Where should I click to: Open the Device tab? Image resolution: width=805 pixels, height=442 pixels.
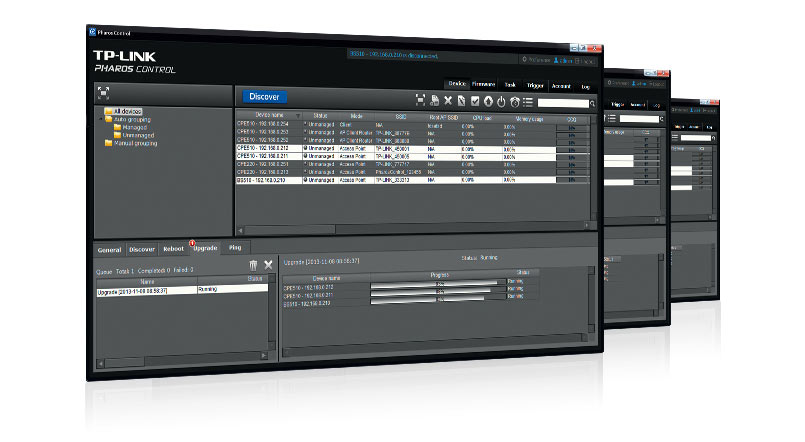(x=457, y=84)
